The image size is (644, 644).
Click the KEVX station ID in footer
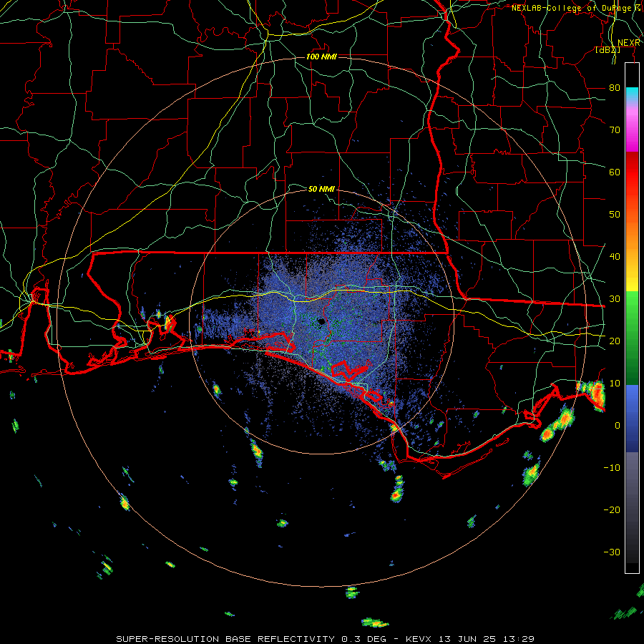coord(419,639)
